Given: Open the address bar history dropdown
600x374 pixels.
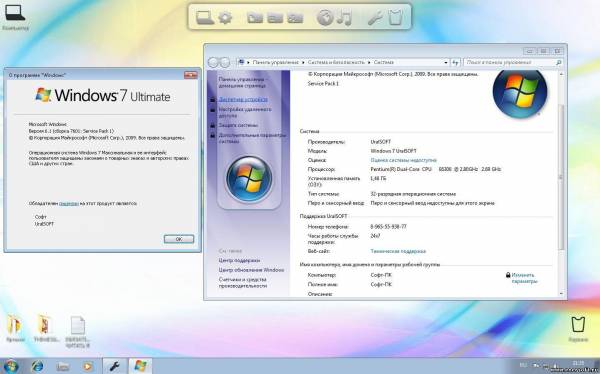Looking at the screenshot, I should pos(446,62).
